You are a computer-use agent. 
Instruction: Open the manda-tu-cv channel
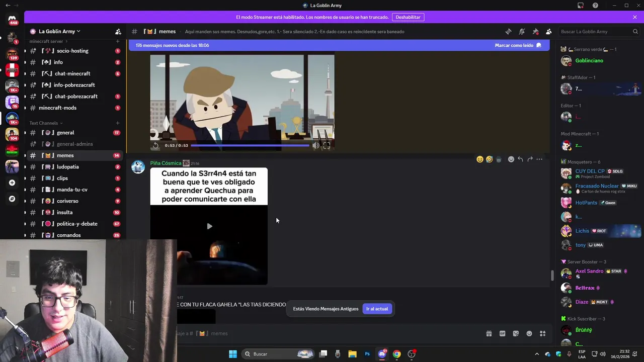coord(74,190)
